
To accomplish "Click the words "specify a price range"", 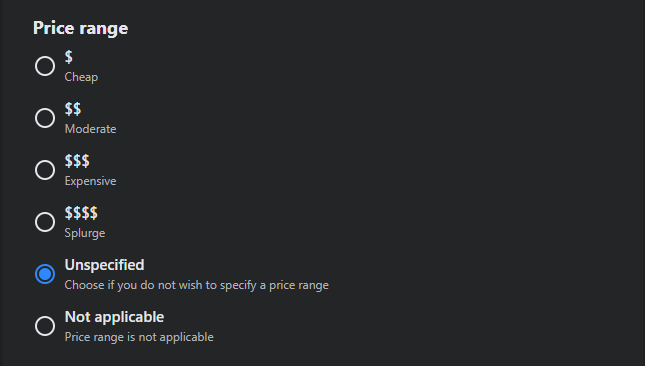I will 274,285.
